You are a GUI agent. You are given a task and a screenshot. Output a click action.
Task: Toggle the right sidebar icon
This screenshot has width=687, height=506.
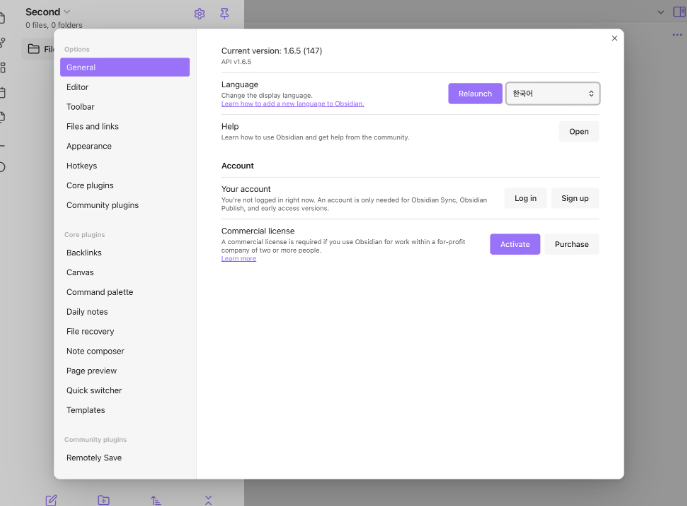(x=679, y=12)
